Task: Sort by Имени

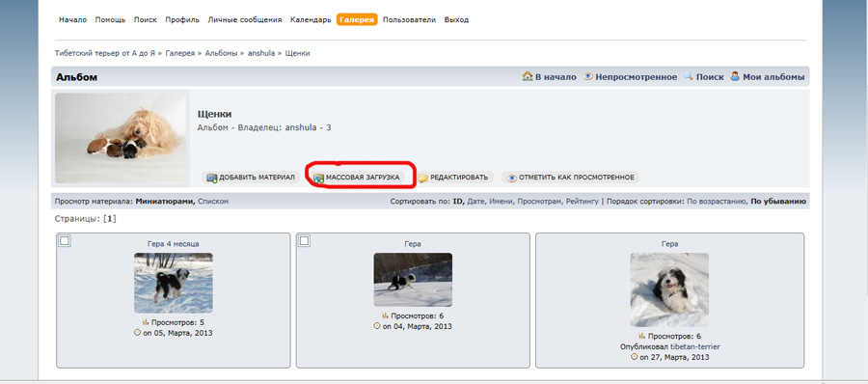Action: pos(501,202)
